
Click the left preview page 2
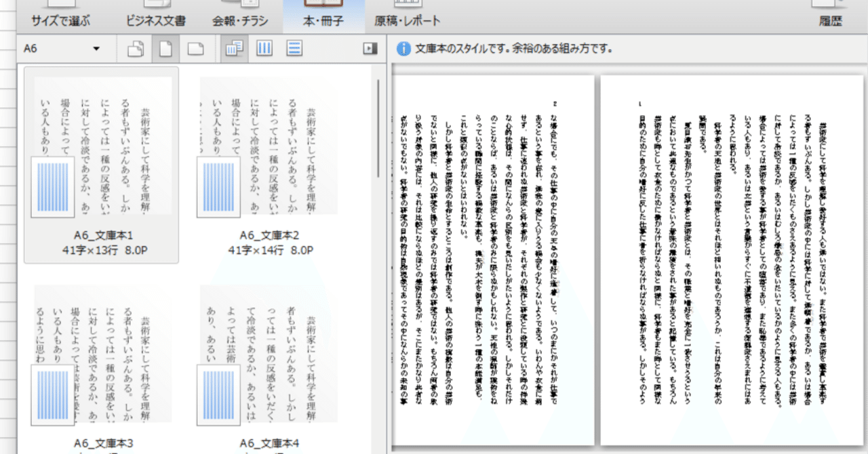pos(492,260)
